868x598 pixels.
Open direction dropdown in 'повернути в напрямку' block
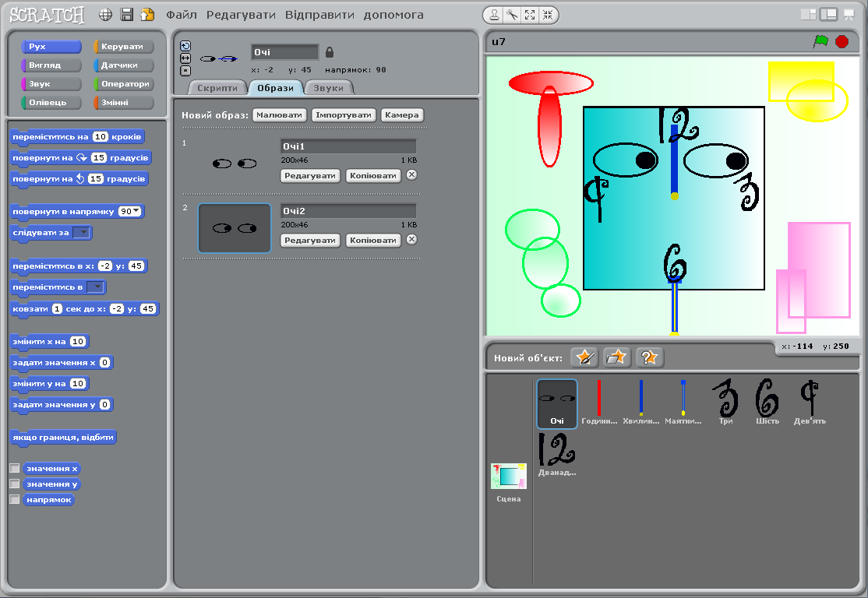coord(136,211)
